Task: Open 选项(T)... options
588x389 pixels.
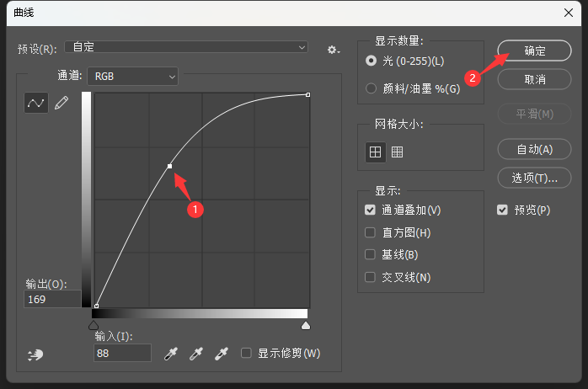Action: (x=534, y=178)
